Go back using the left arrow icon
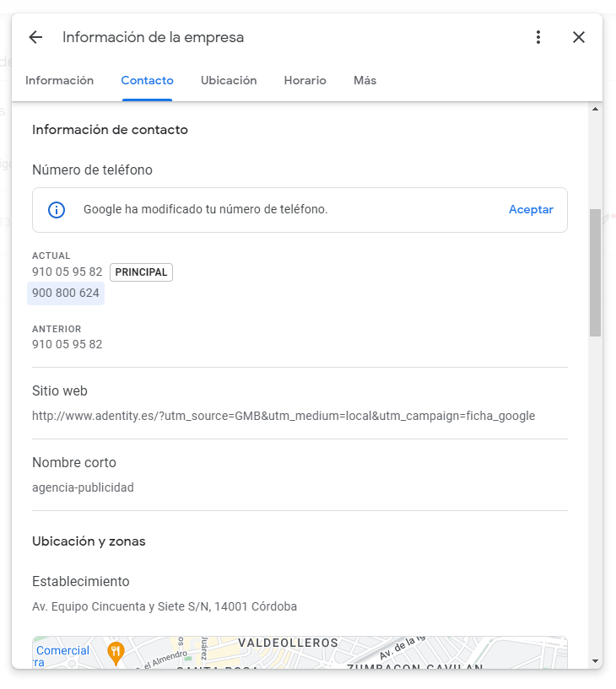The width and height of the screenshot is (616, 689). [35, 37]
